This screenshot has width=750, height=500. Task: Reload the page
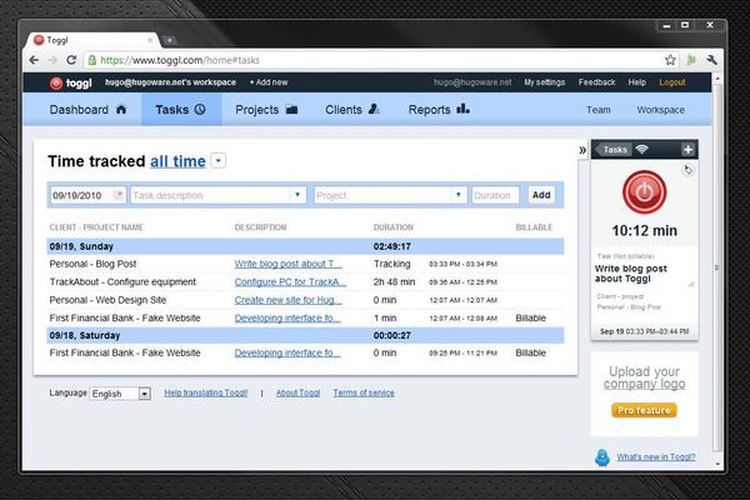click(71, 60)
